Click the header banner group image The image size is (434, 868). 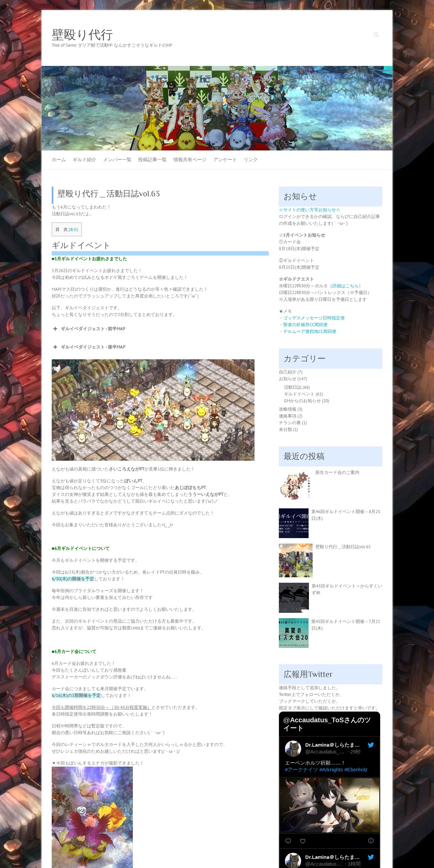(217, 108)
